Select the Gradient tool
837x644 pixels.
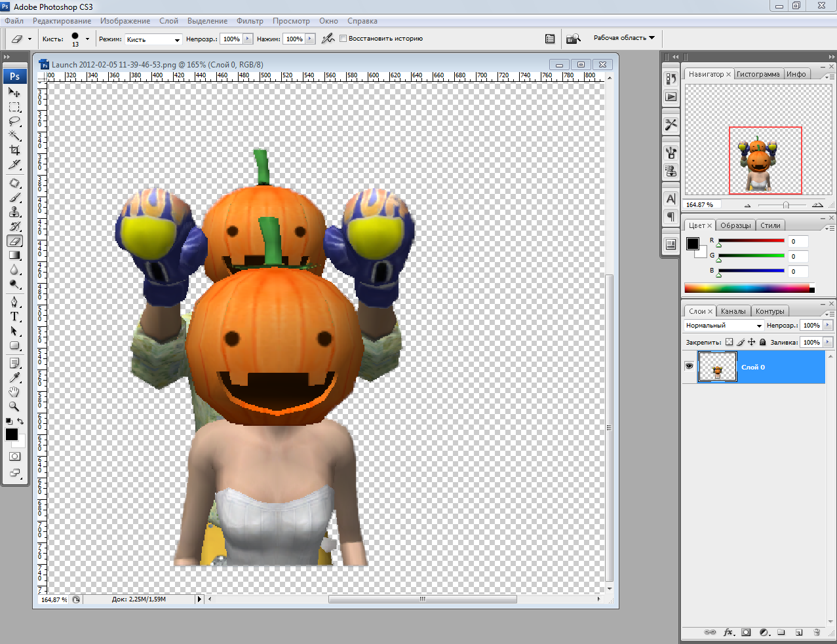tap(14, 256)
